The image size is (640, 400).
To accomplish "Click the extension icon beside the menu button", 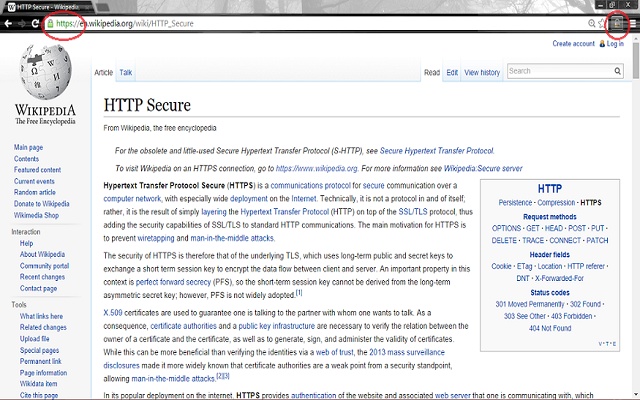I will pos(617,23).
